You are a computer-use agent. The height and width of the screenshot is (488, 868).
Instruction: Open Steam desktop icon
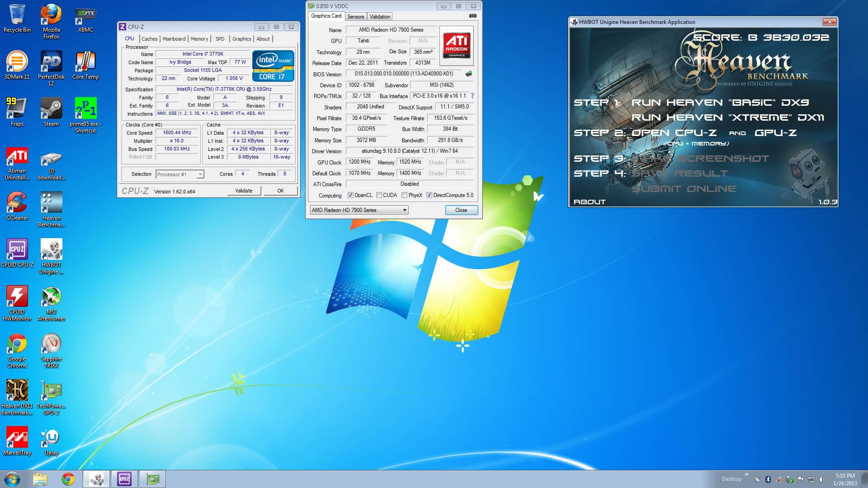[x=51, y=113]
